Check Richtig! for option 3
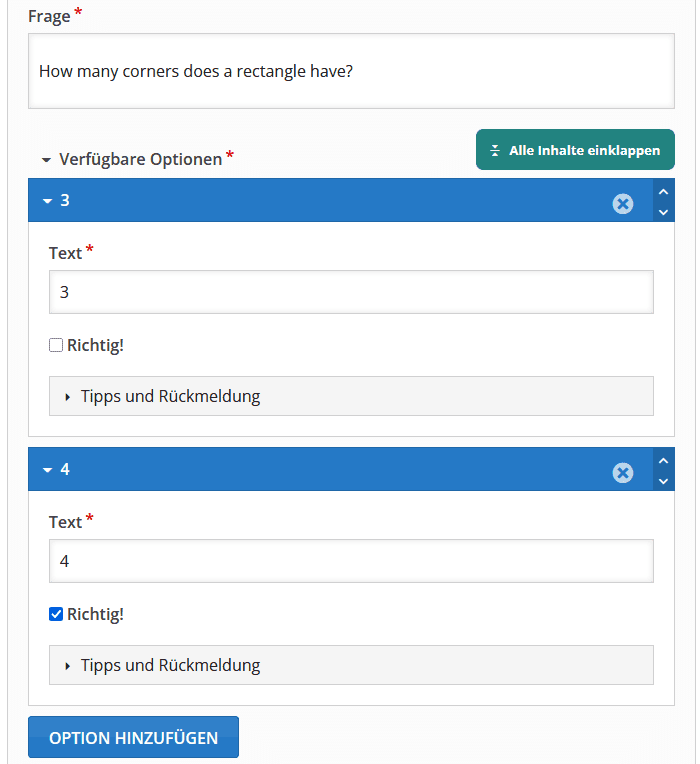Image resolution: width=700 pixels, height=764 pixels. [56, 345]
